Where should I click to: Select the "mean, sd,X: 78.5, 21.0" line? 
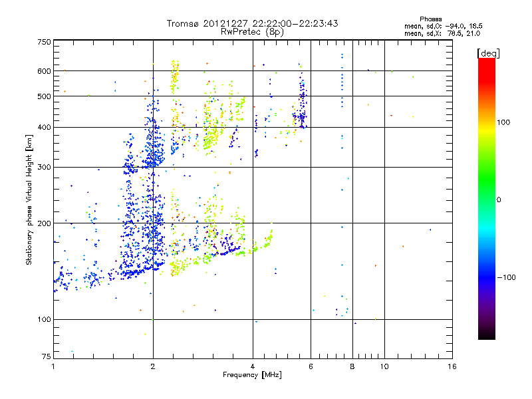click(x=442, y=33)
